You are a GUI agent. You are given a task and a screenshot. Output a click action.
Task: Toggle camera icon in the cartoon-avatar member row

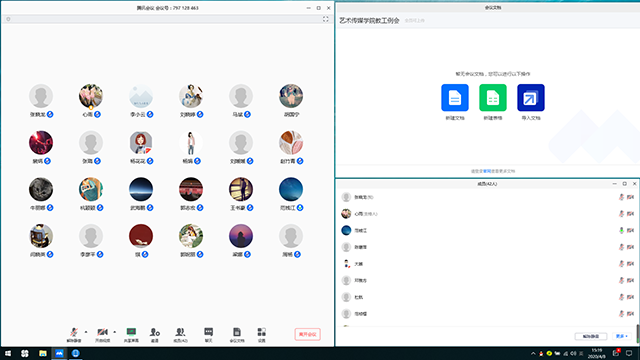(x=630, y=264)
